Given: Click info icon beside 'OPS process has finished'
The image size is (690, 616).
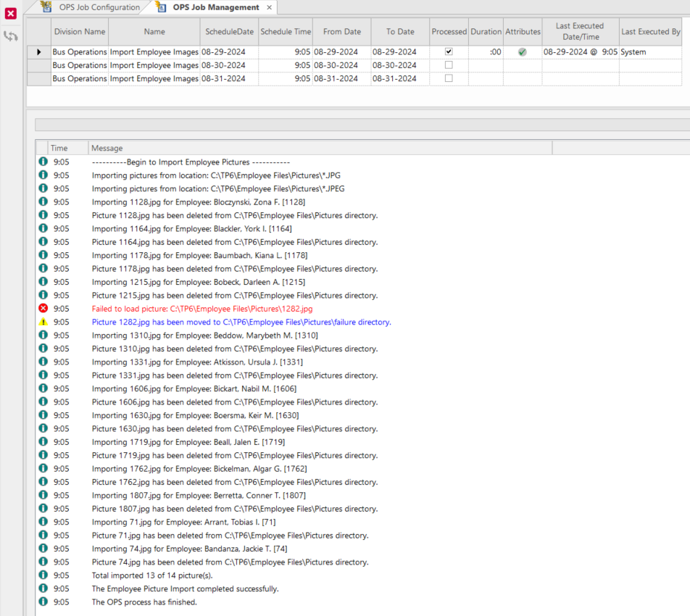Looking at the screenshot, I should click(43, 602).
